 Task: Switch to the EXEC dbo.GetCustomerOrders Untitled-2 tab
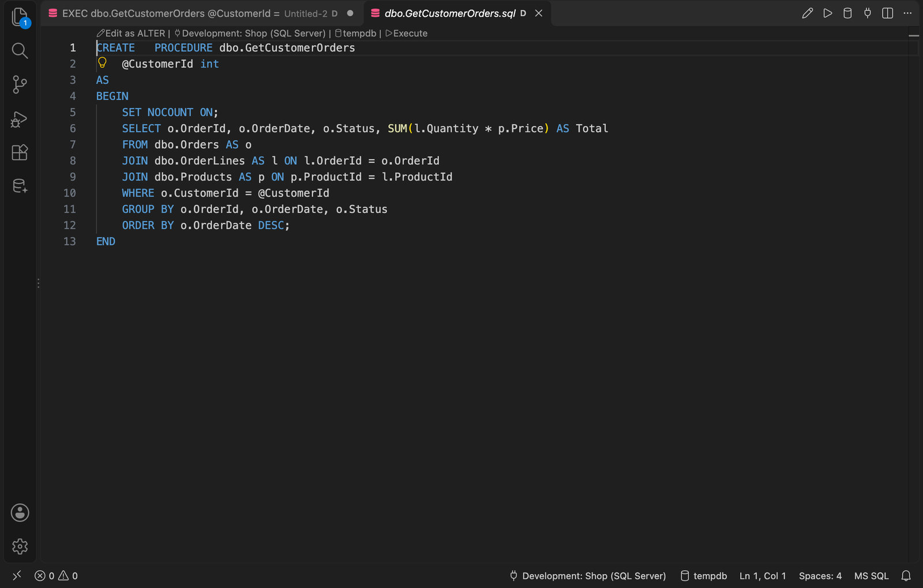(201, 13)
